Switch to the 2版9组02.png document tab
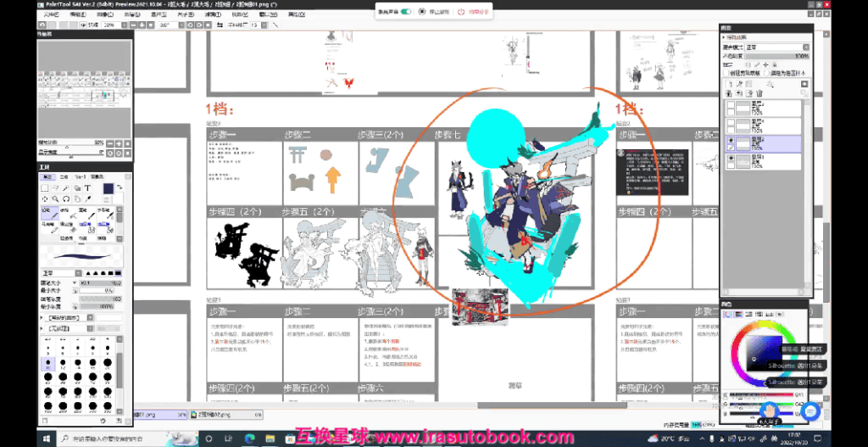The width and height of the screenshot is (868, 447). coord(225,414)
